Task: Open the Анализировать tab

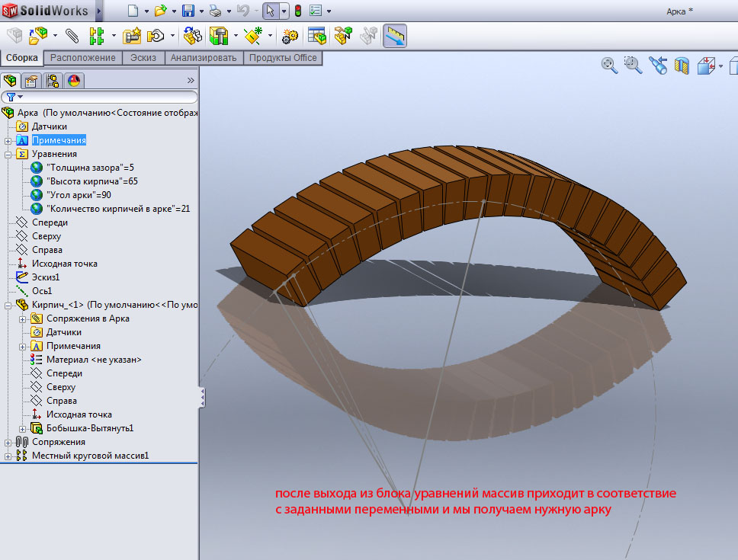Action: click(204, 58)
